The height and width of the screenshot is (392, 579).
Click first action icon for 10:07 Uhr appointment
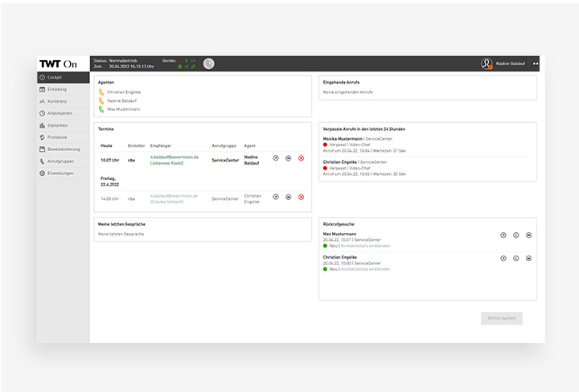pos(275,158)
